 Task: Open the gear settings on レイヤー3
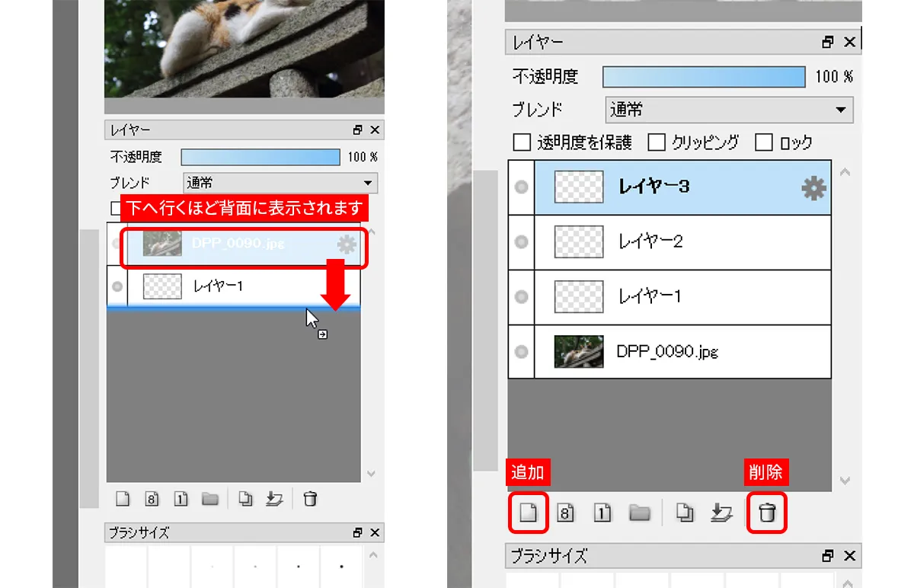[813, 187]
